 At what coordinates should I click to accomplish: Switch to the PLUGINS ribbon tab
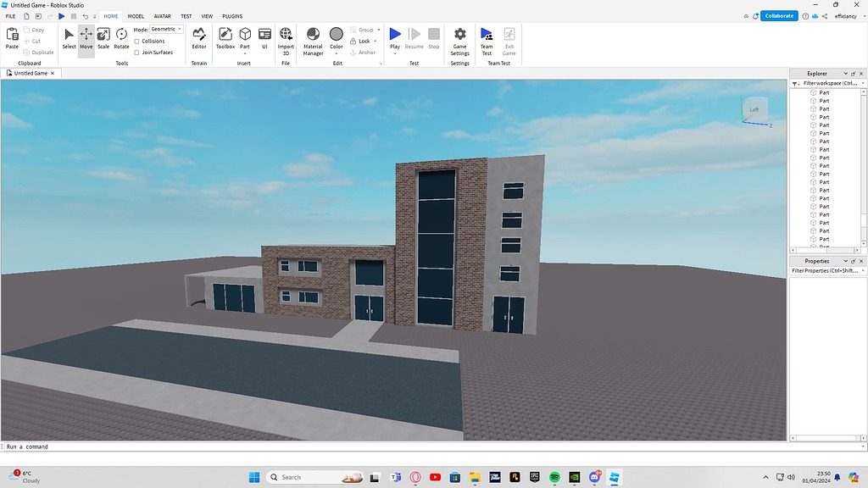232,16
